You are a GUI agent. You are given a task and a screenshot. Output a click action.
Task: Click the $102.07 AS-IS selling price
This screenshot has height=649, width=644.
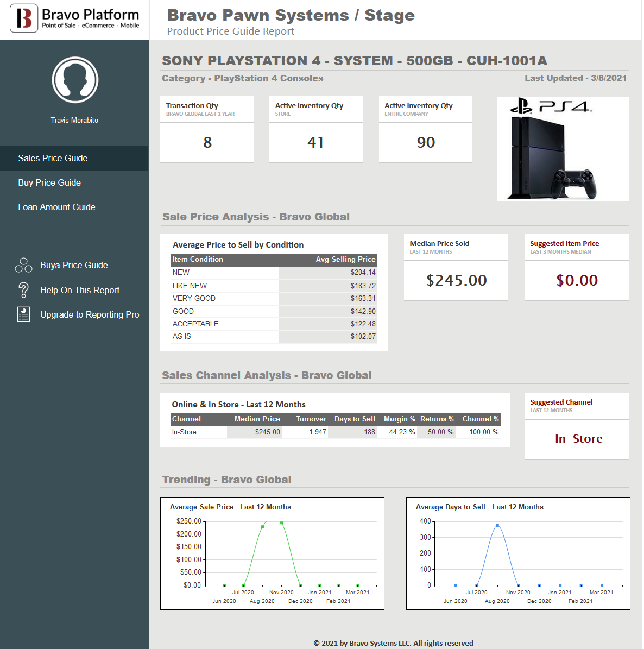coord(363,337)
